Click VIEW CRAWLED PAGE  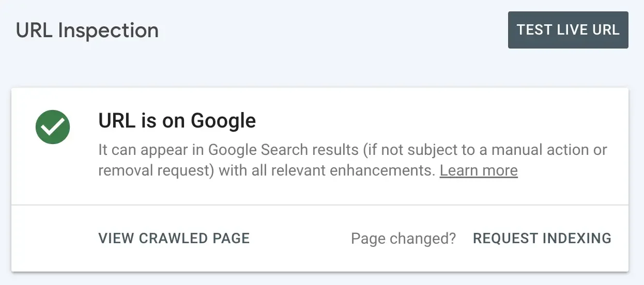[174, 238]
